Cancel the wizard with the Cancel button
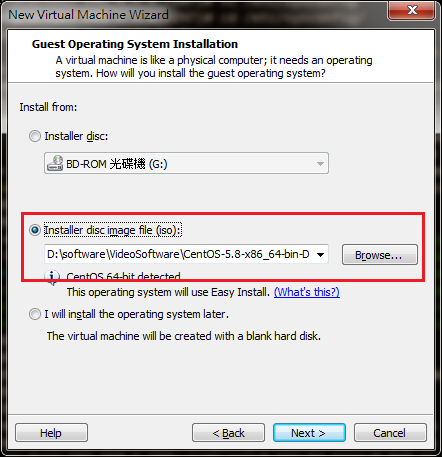Image resolution: width=442 pixels, height=457 pixels. click(390, 433)
